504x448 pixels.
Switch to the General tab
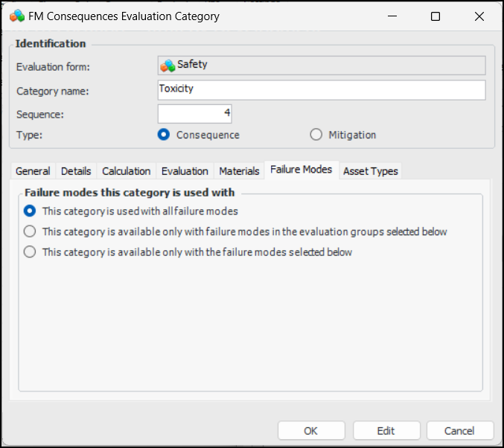tap(33, 171)
